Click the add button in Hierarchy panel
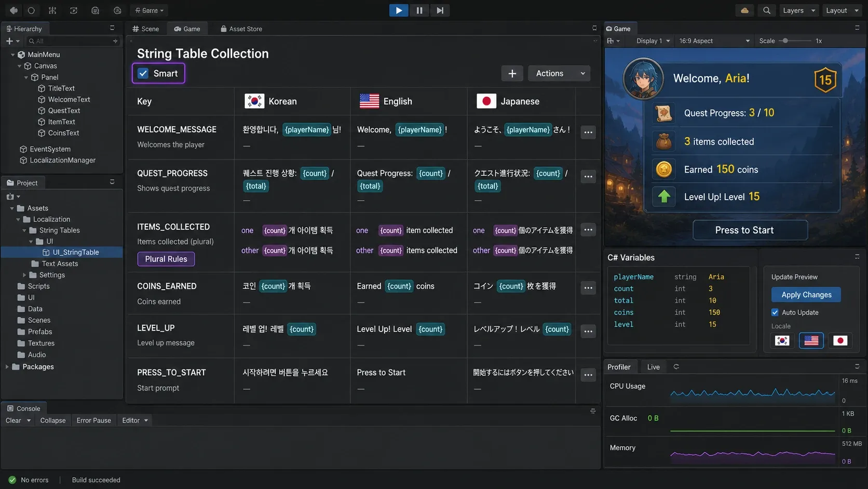 coord(9,41)
